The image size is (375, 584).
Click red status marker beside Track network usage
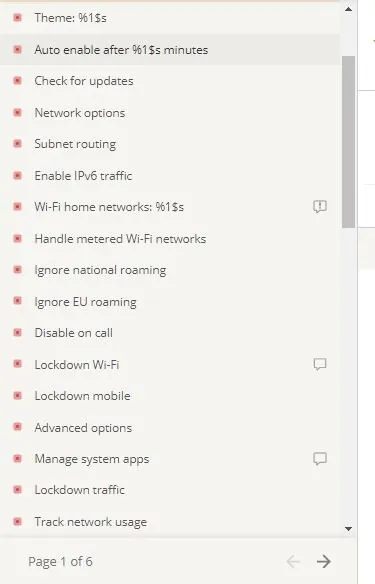point(18,521)
